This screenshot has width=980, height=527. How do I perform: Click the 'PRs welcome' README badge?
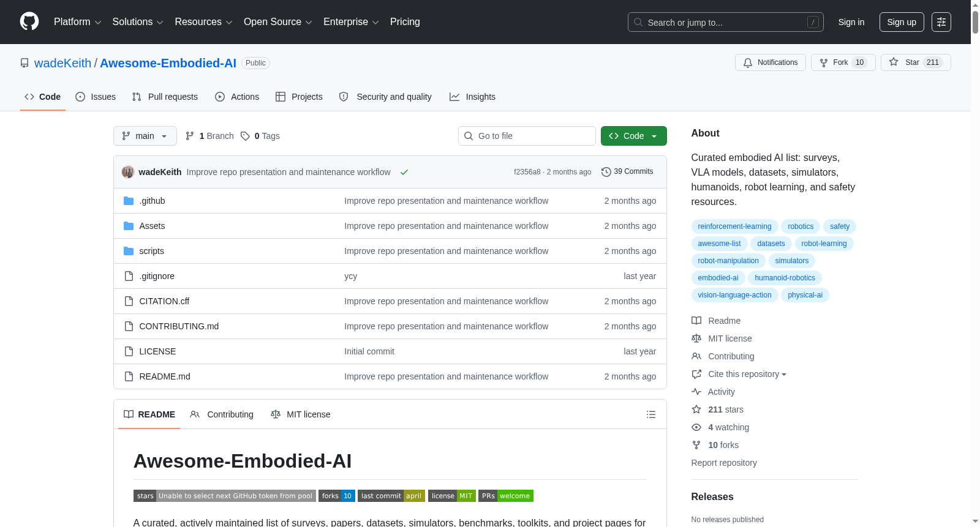pyautogui.click(x=506, y=496)
